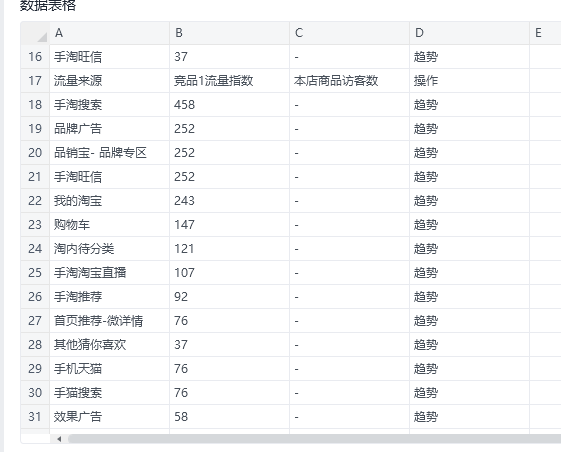Select row 18 header
This screenshot has height=452, width=561.
pyautogui.click(x=35, y=105)
